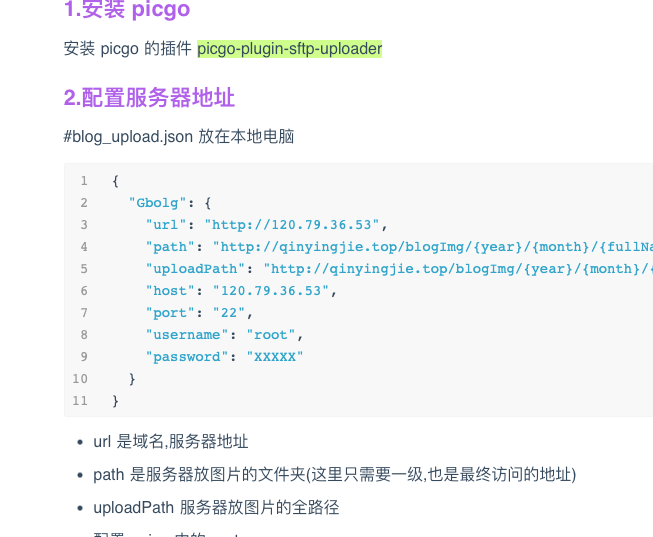
Task: Click the heading "1.安装 picgo"
Action: pyautogui.click(x=126, y=11)
